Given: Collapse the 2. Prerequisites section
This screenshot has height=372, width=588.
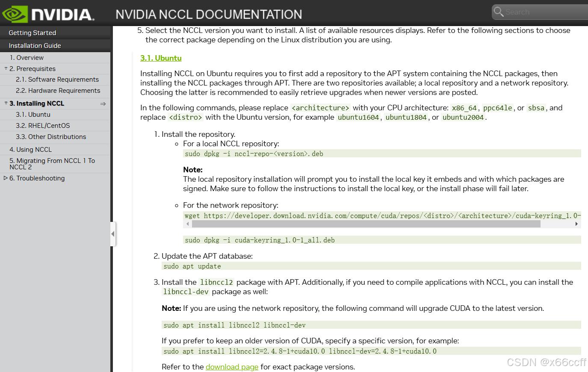Looking at the screenshot, I should pyautogui.click(x=5, y=68).
